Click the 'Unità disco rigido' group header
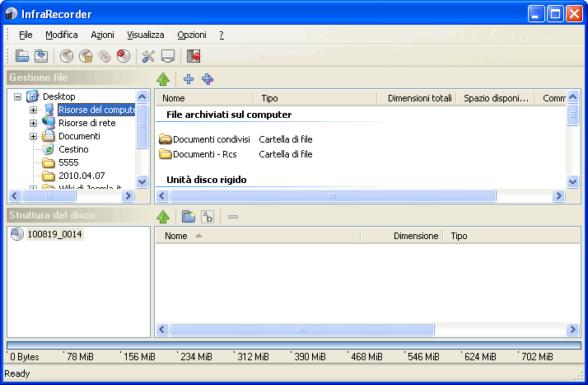 pos(206,180)
